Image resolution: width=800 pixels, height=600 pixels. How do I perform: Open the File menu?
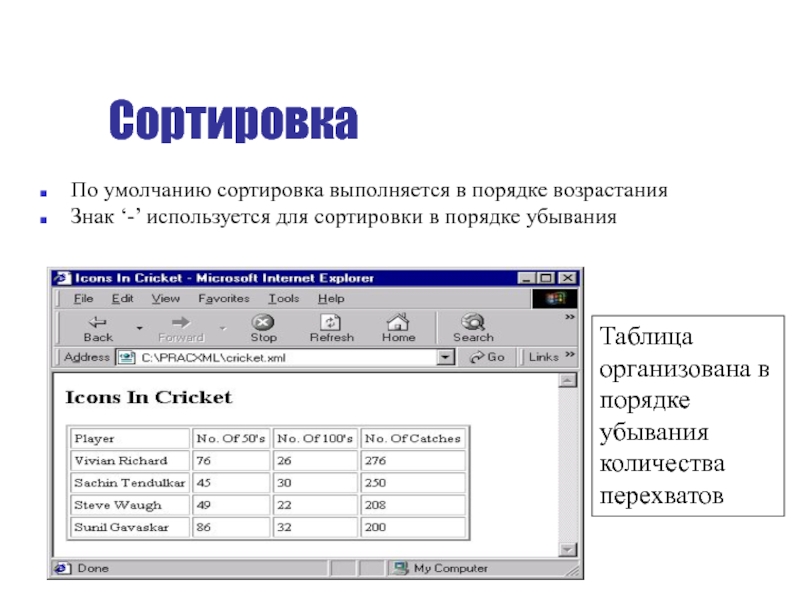pyautogui.click(x=83, y=298)
